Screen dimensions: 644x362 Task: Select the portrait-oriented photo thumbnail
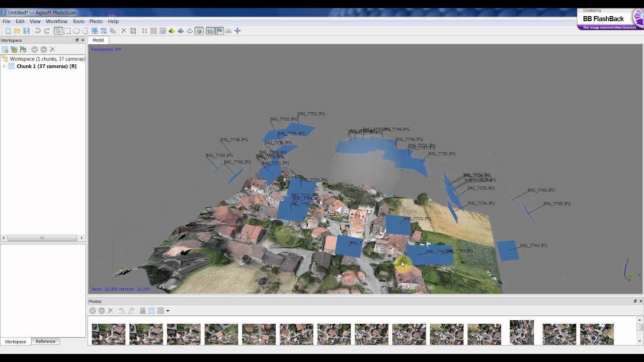[522, 332]
